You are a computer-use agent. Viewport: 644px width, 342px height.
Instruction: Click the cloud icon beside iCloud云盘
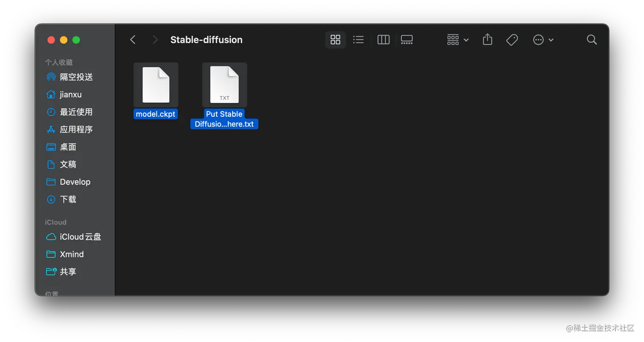51,237
